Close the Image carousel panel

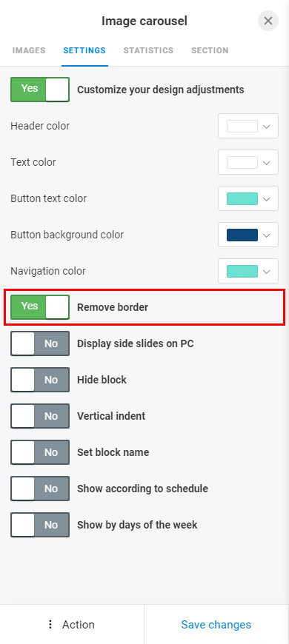pyautogui.click(x=268, y=21)
